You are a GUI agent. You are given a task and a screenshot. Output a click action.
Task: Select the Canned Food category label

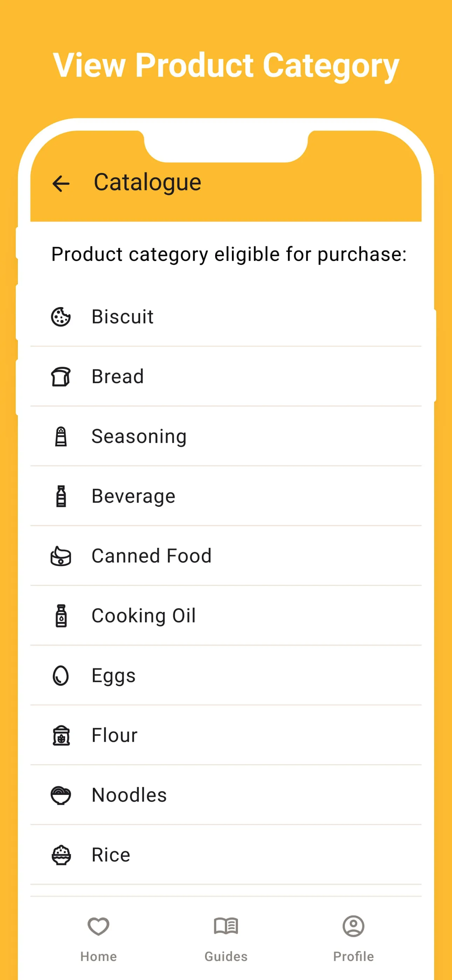pos(151,556)
